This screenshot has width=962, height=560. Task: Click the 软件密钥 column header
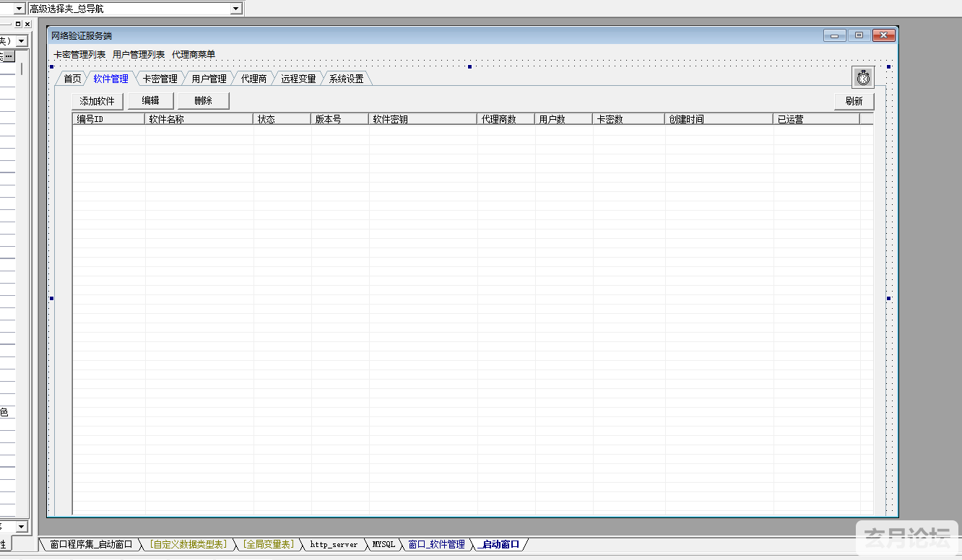(423, 119)
